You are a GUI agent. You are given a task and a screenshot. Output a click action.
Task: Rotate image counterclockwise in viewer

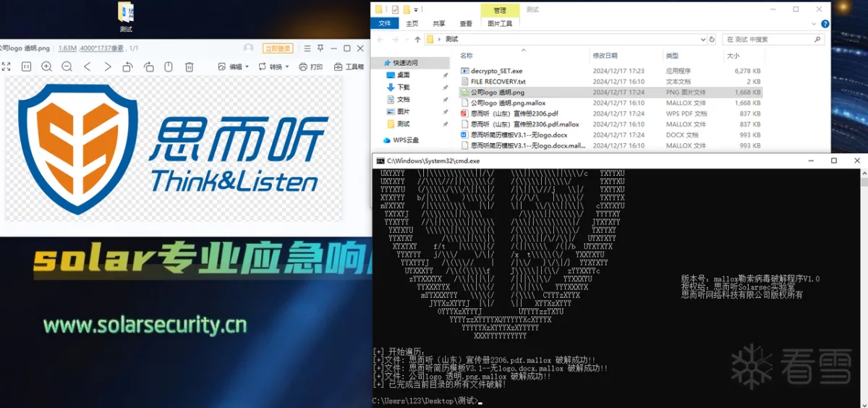[x=127, y=67]
